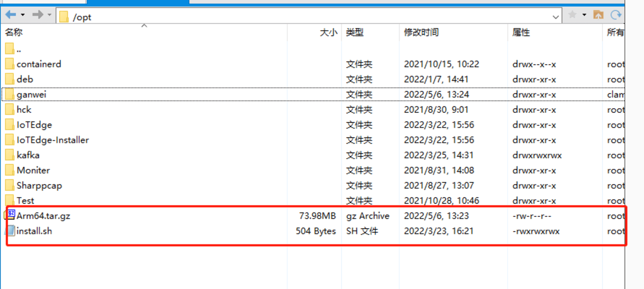The image size is (644, 289).
Task: Expand the path list chevron
Action: [x=555, y=17]
